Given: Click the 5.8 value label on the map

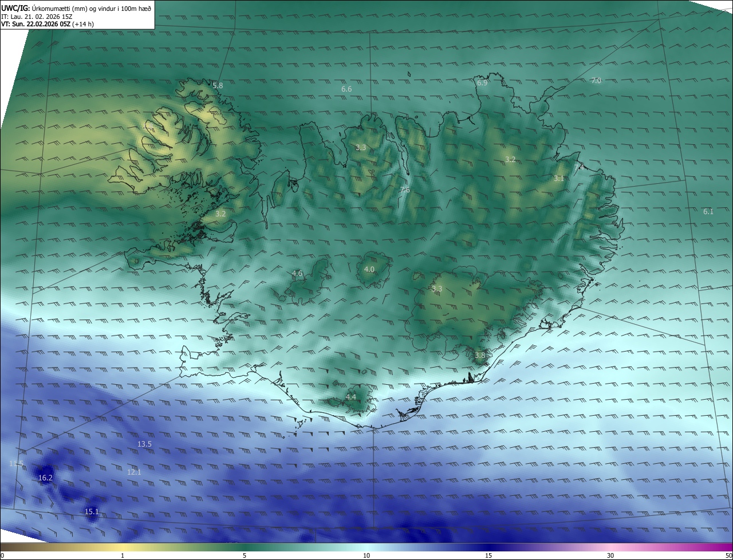Looking at the screenshot, I should click(x=218, y=85).
